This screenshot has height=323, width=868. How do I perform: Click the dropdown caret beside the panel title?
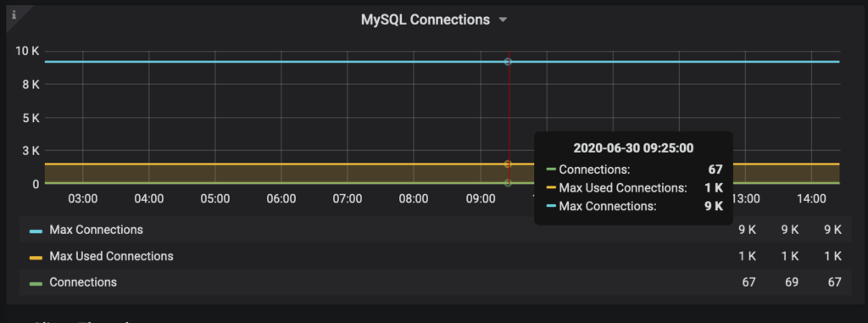point(503,20)
